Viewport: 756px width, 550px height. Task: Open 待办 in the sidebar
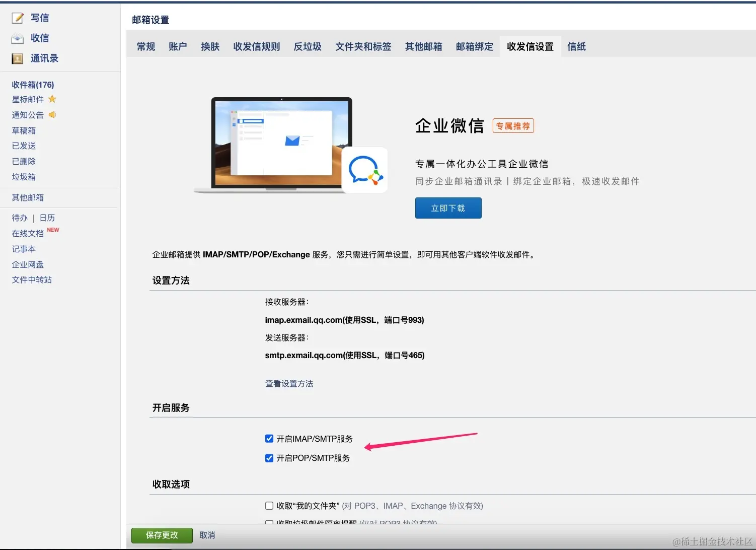coord(20,218)
